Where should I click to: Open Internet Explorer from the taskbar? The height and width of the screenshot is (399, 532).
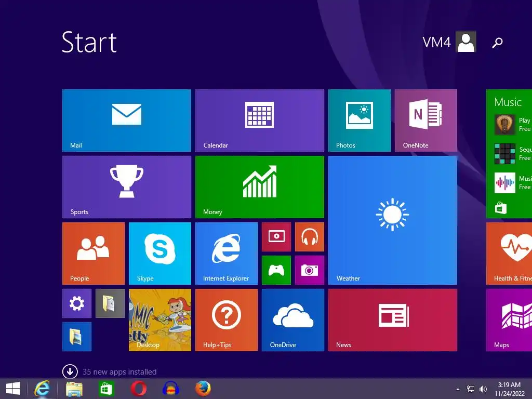pyautogui.click(x=42, y=389)
